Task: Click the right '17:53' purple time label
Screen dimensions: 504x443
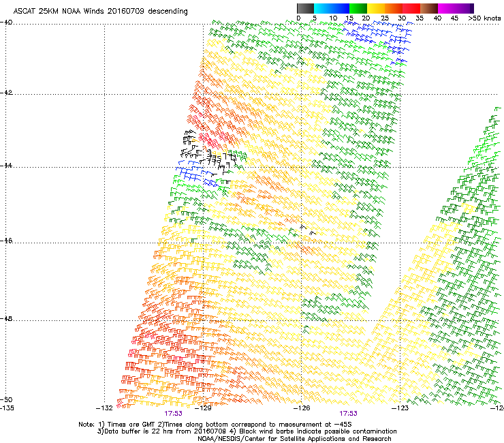Action: (x=348, y=414)
